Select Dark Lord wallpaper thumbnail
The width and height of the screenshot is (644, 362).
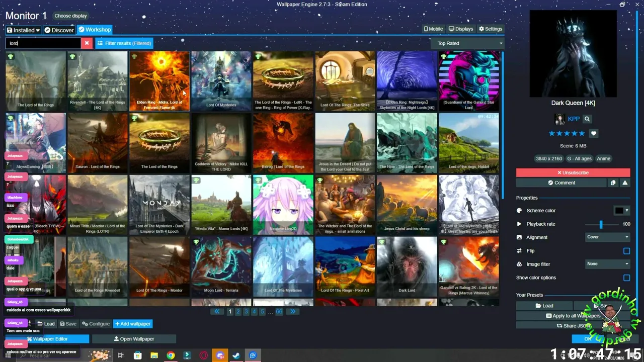(x=407, y=266)
